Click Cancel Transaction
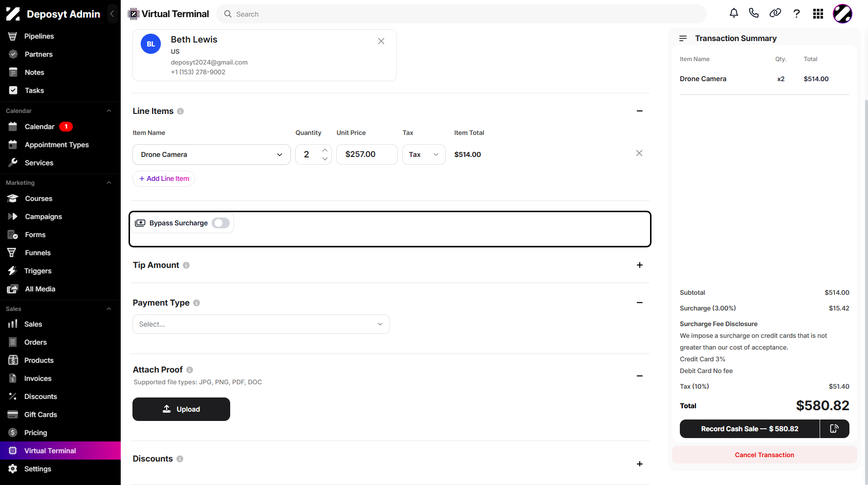The height and width of the screenshot is (485, 868). click(764, 455)
